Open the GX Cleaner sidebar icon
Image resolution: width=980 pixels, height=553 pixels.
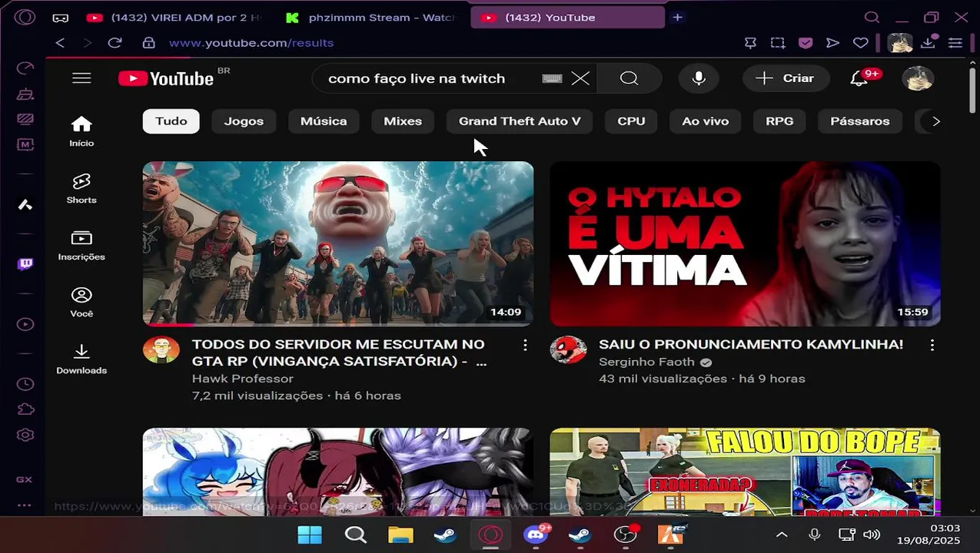(25, 94)
